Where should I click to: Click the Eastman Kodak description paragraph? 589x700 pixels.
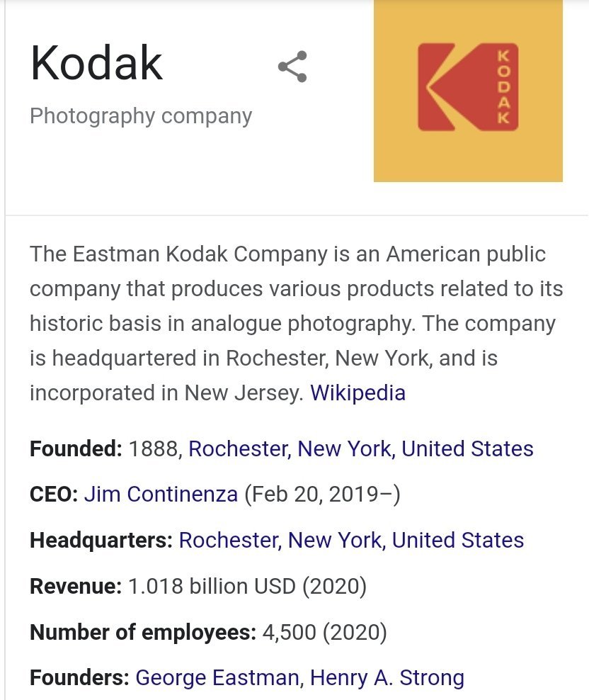tap(297, 323)
